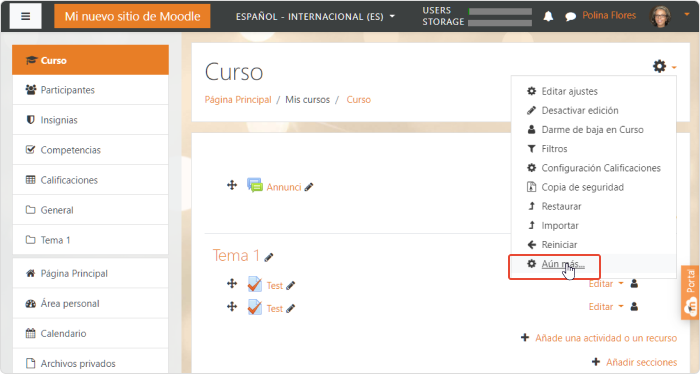This screenshot has height=374, width=700.
Task: Click the move handle beside Annunci forum
Action: (232, 185)
